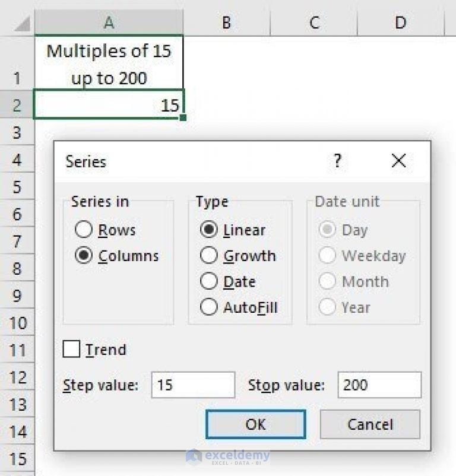Viewport: 456px width, 476px height.
Task: Choose the Linear series type
Action: pyautogui.click(x=209, y=230)
